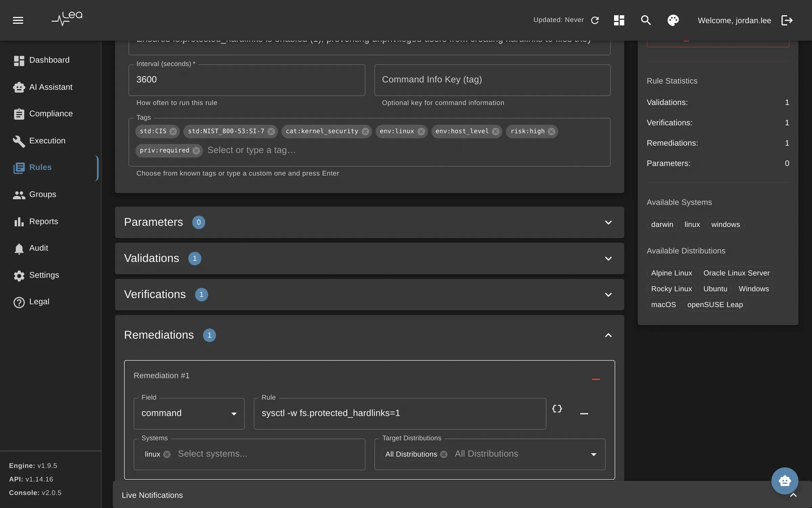Open Settings in sidebar

(x=50, y=275)
